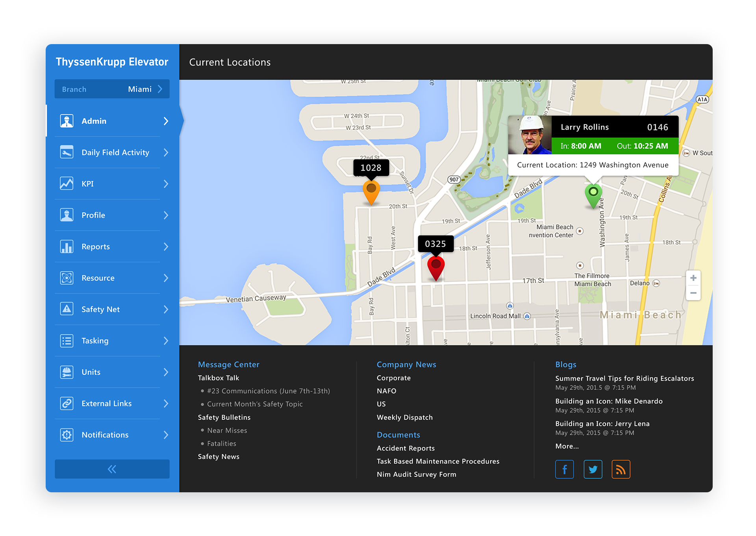Open the US news link

(381, 404)
